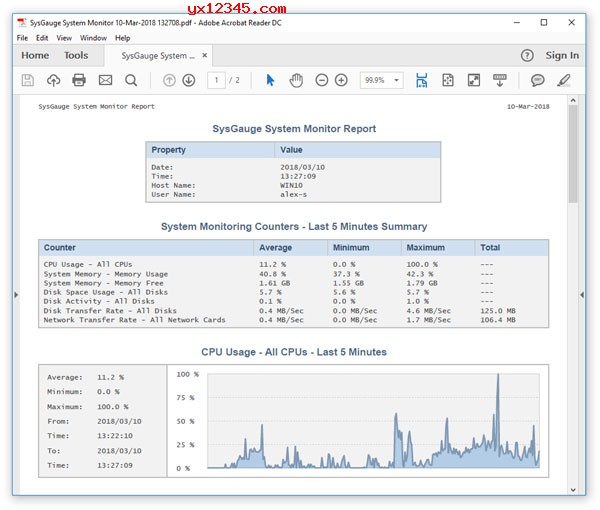Click the scroll down arrow

[573, 490]
